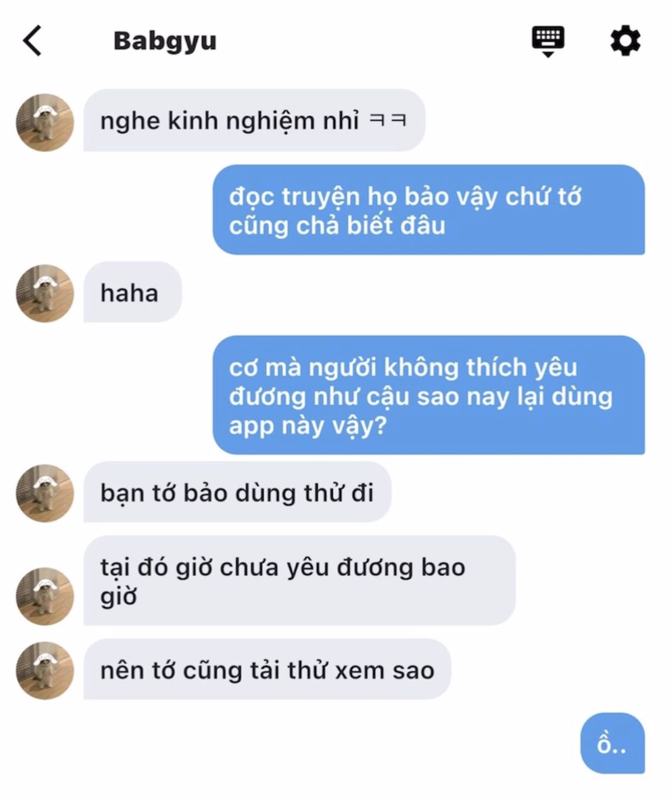Tap the blue 'ồ..' message bubble

612,743
